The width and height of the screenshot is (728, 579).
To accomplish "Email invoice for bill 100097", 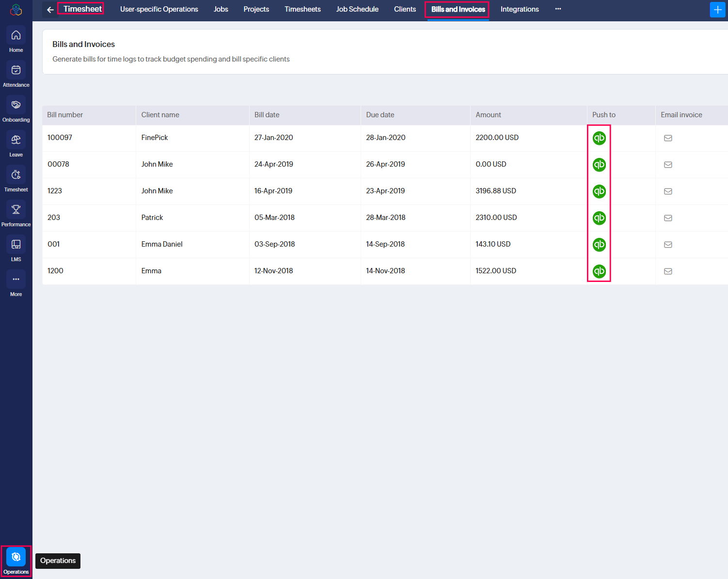I will point(668,138).
